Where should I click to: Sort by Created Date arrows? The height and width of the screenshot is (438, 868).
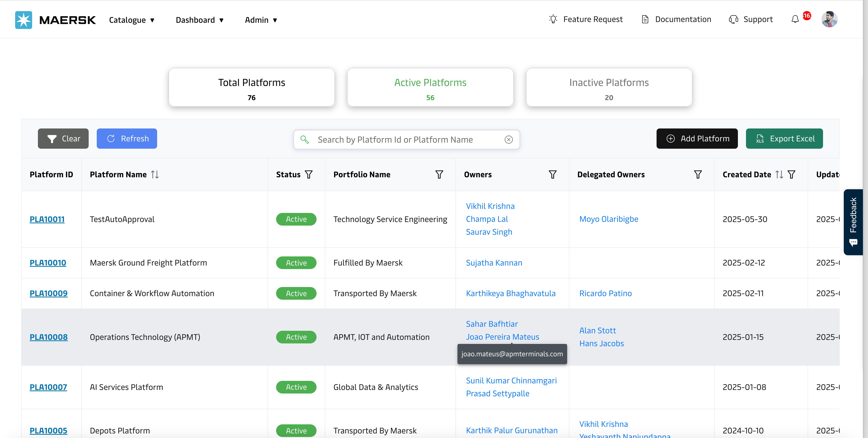pos(779,174)
